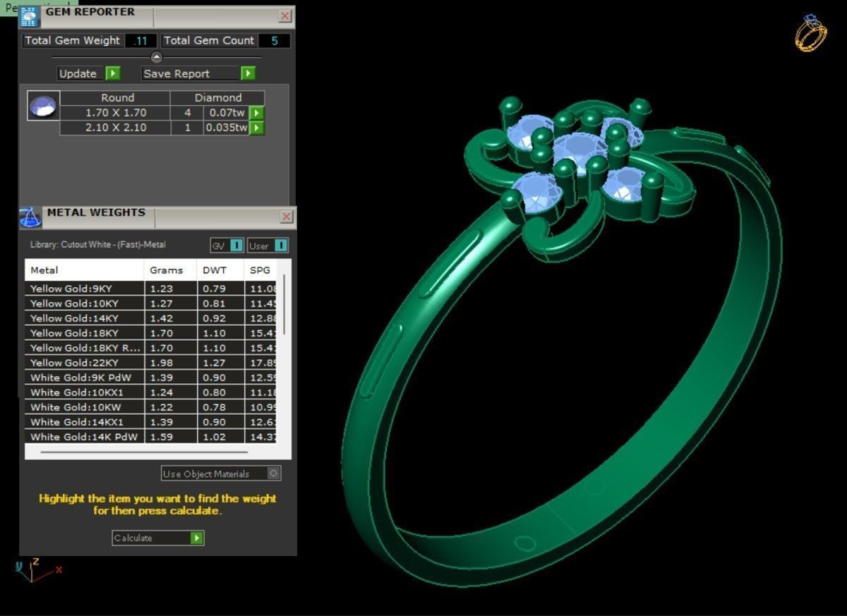
Task: Collapse the Gem Reporter header with the round arrow
Action: click(x=157, y=57)
